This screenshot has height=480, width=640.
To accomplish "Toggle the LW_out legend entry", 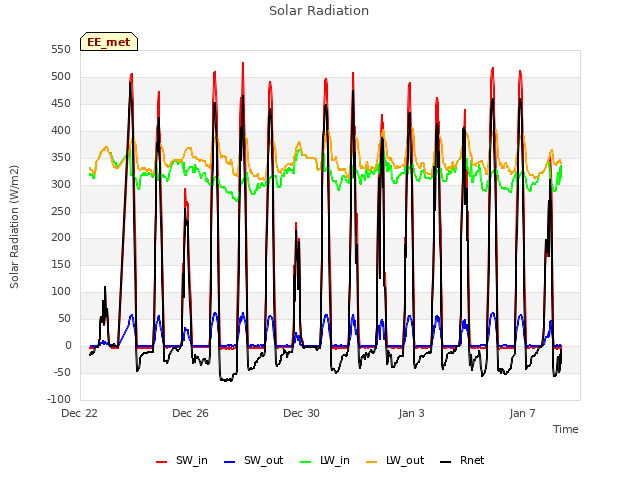I will 395,461.
